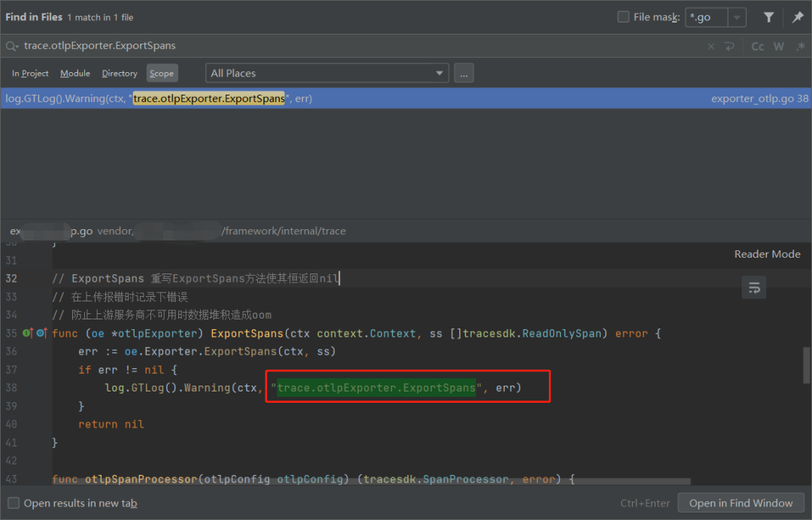Switch to the Directory tab
Image resolution: width=812 pixels, height=520 pixels.
(120, 74)
